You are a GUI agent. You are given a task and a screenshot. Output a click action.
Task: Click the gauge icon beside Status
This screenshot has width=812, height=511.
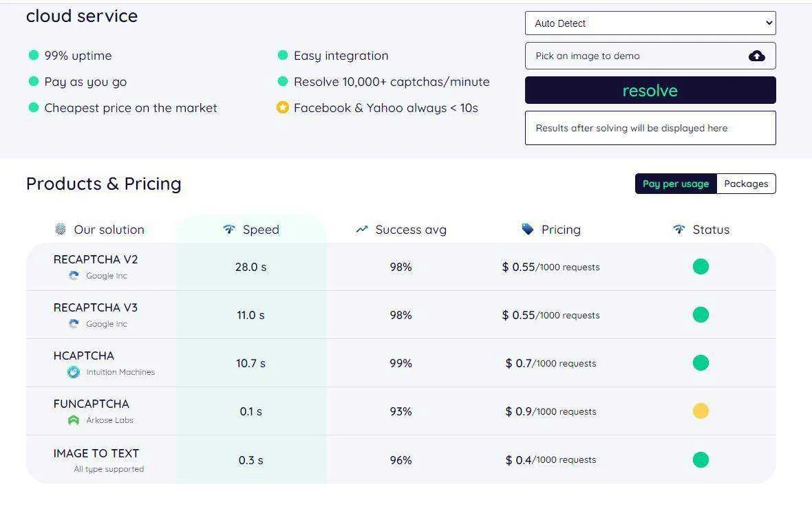(679, 229)
